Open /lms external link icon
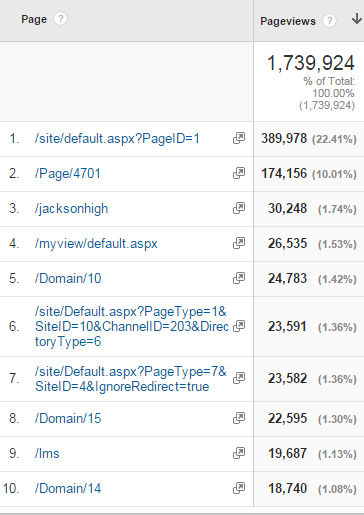This screenshot has height=515, width=364. 239,453
